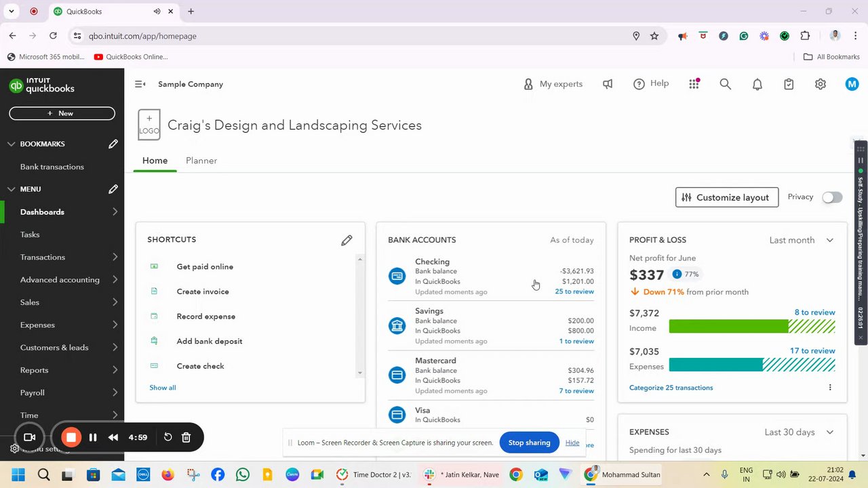Delete the Loom recording with trash icon
Screen dimensions: 868x488
tap(186, 437)
